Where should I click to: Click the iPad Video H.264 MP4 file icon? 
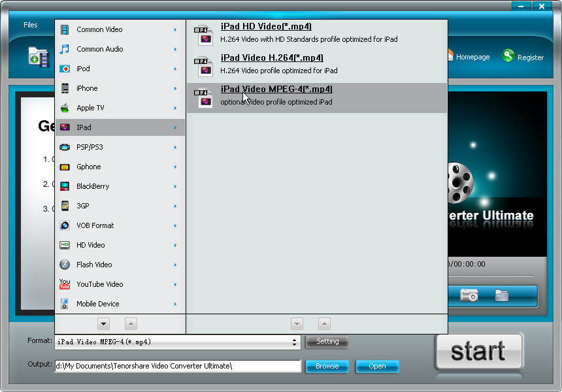(204, 66)
